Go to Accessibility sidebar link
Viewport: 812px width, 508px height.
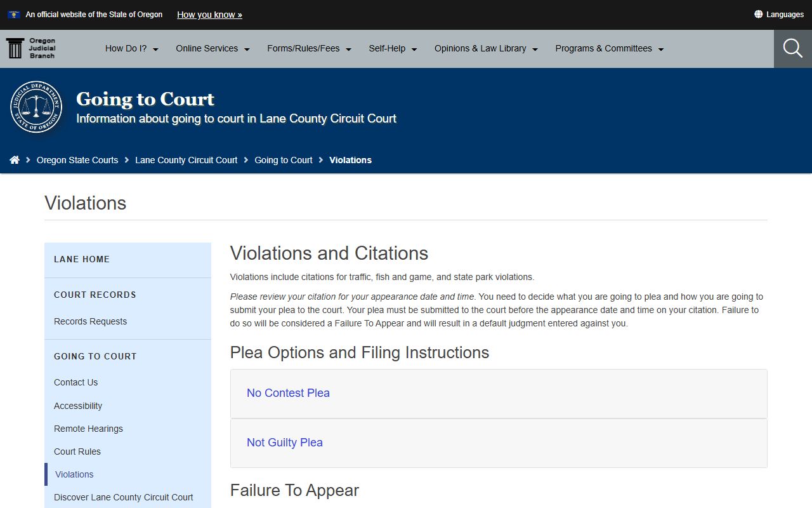coord(78,406)
